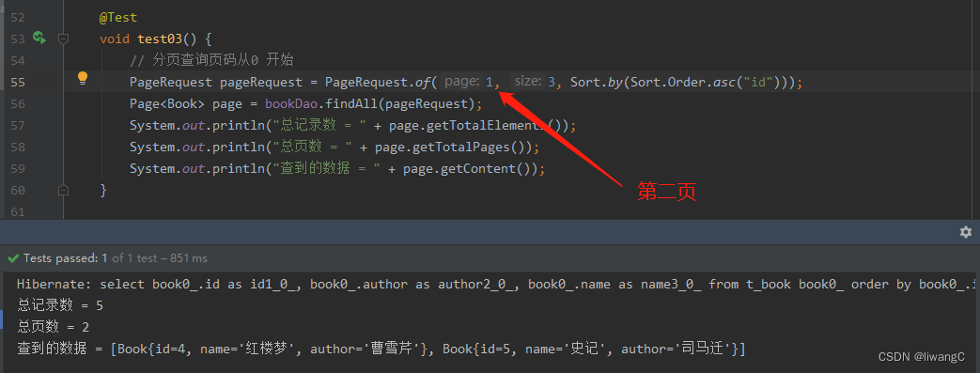This screenshot has height=373, width=980.
Task: Select line number 55 in gutter
Action: point(18,83)
